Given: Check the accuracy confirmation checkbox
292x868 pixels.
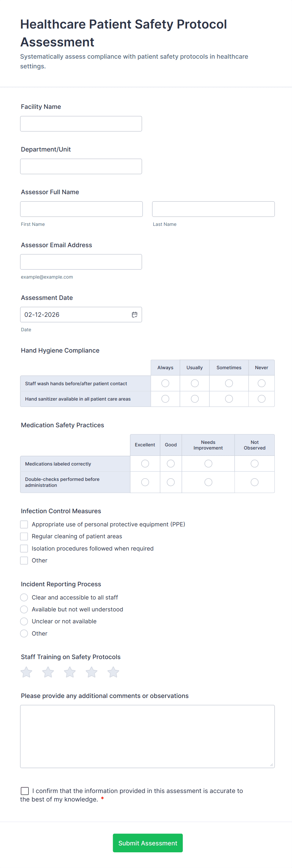Looking at the screenshot, I should click(24, 791).
